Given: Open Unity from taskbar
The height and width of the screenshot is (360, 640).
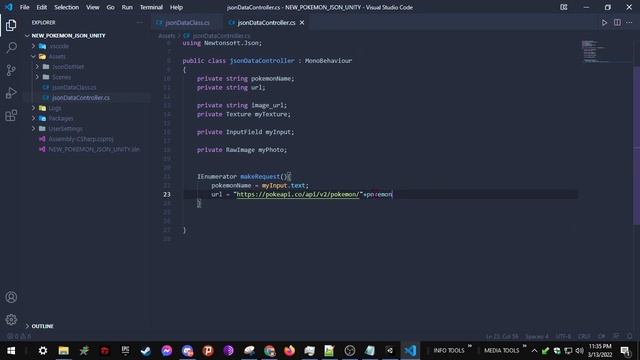Looking at the screenshot, I should coord(390,351).
